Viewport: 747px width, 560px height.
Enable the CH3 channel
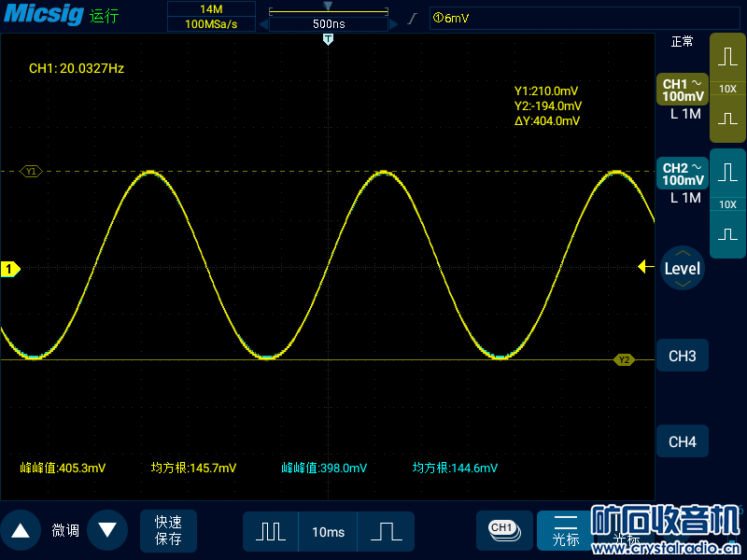tap(683, 356)
